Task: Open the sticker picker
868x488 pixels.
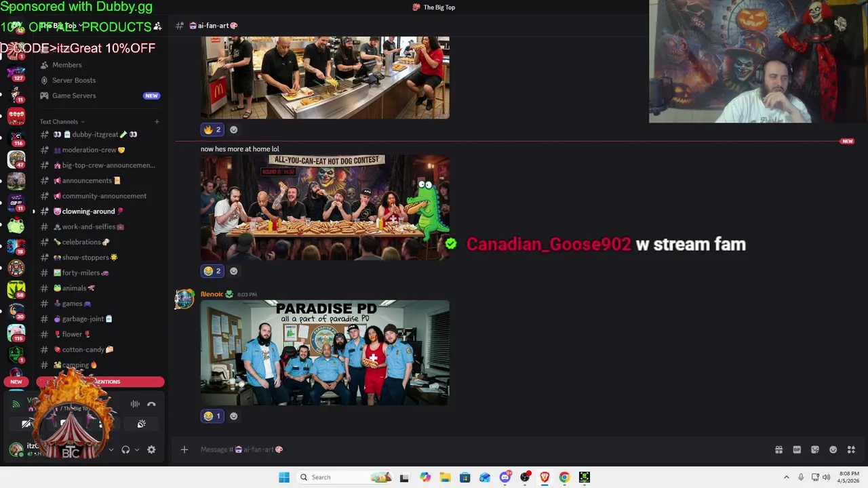Action: pyautogui.click(x=815, y=449)
